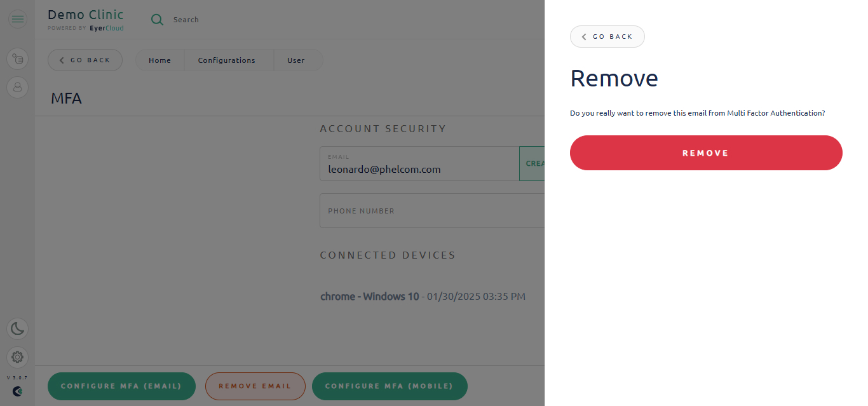Click the Phone Number field
Image resolution: width=868 pixels, height=406 pixels.
[x=432, y=210]
